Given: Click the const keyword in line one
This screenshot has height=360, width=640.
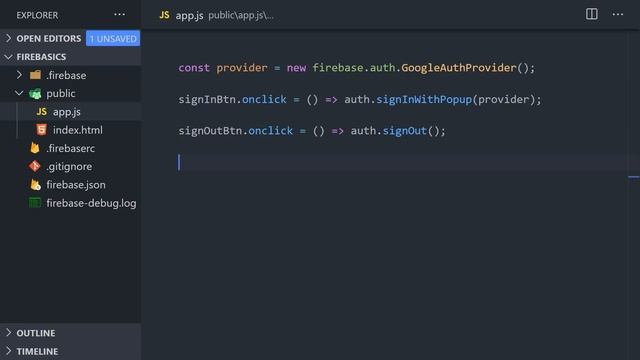Looking at the screenshot, I should point(194,68).
